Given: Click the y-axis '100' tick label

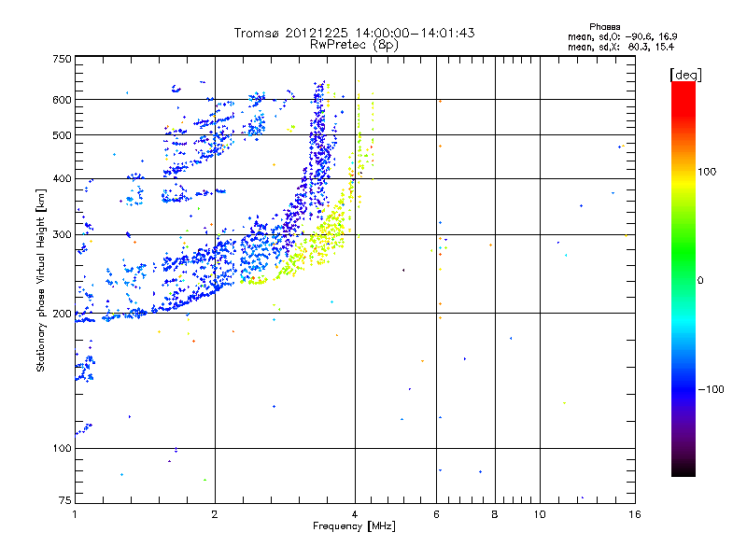Looking at the screenshot, I should tap(62, 449).
